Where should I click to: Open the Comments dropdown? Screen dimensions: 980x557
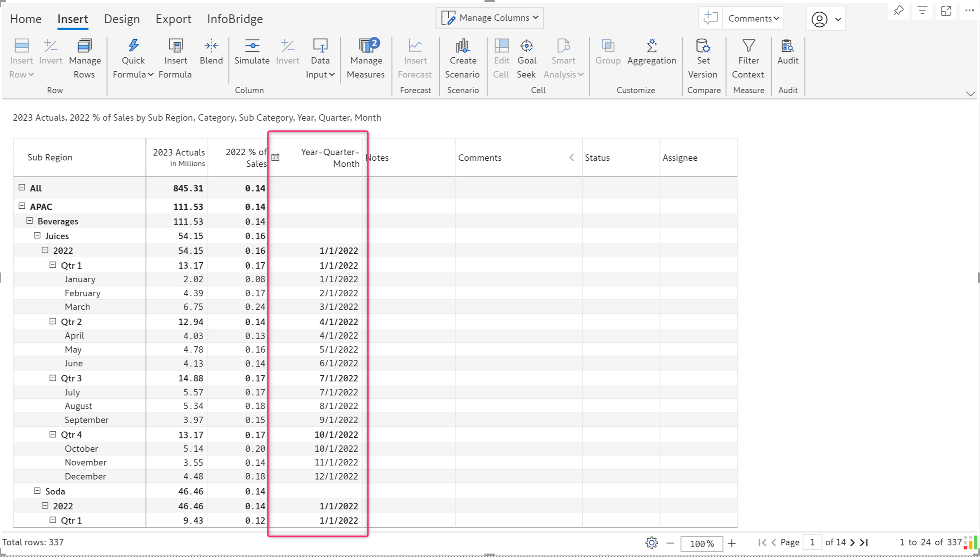pos(753,18)
